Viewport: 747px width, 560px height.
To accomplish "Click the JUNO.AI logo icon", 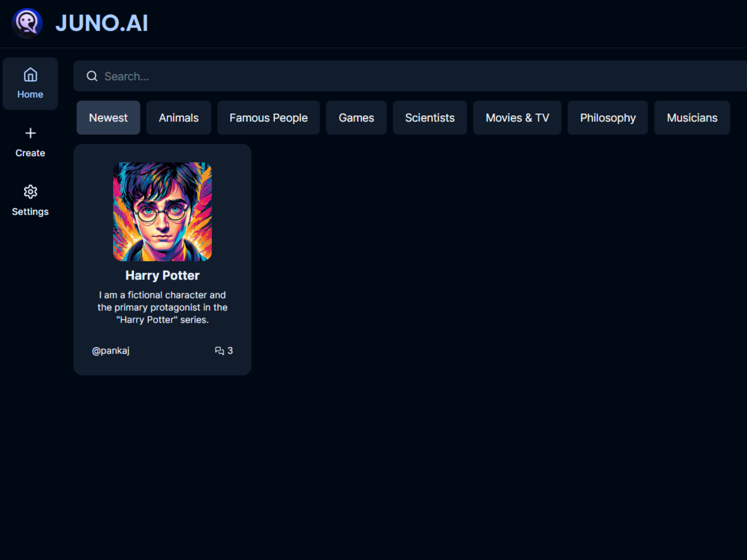I will click(27, 23).
